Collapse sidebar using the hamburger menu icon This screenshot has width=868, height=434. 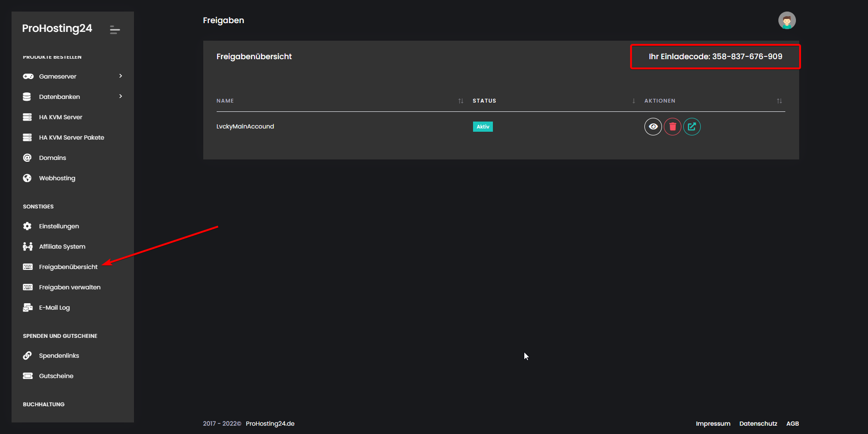pos(115,30)
